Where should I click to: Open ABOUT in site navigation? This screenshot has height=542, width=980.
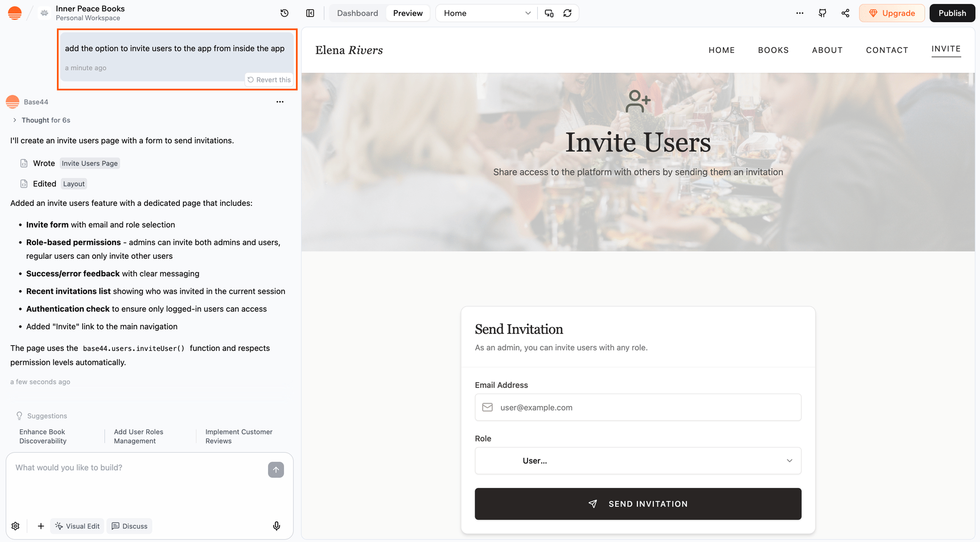coord(827,50)
